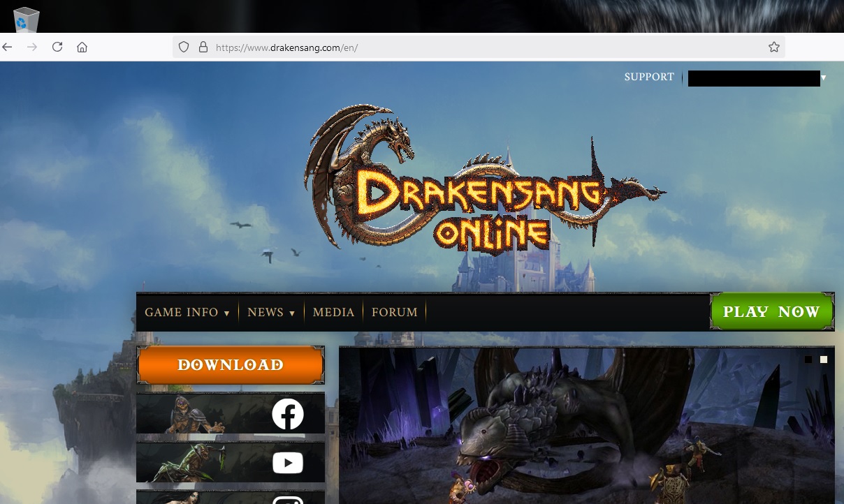View tracking protection shield info
The height and width of the screenshot is (504, 844).
pyautogui.click(x=184, y=47)
